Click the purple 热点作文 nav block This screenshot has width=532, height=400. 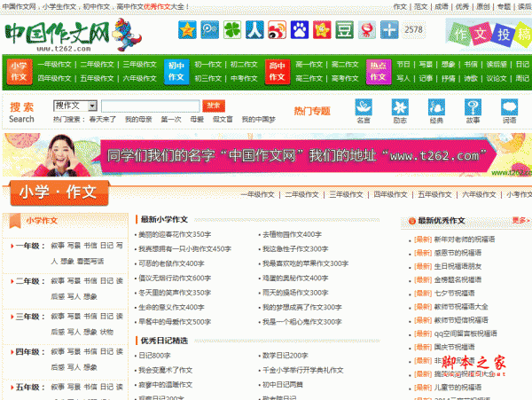(x=379, y=72)
